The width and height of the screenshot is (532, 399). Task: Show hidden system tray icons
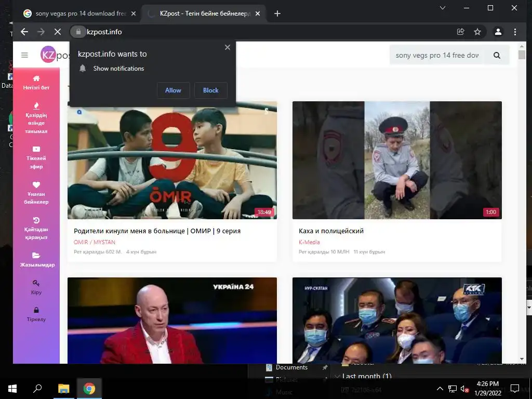tap(440, 389)
